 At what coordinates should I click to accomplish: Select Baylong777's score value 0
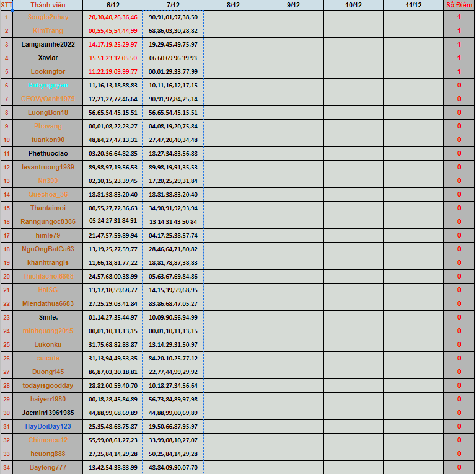tap(459, 467)
